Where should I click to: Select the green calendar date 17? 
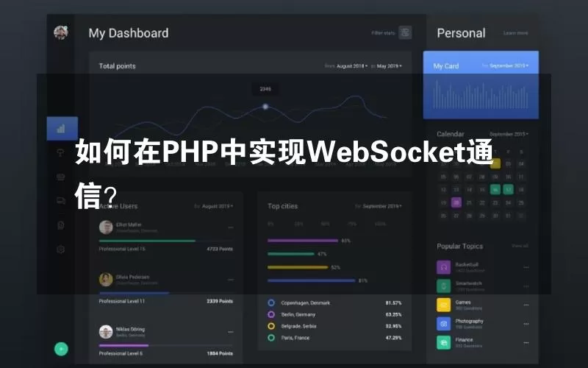click(x=508, y=190)
